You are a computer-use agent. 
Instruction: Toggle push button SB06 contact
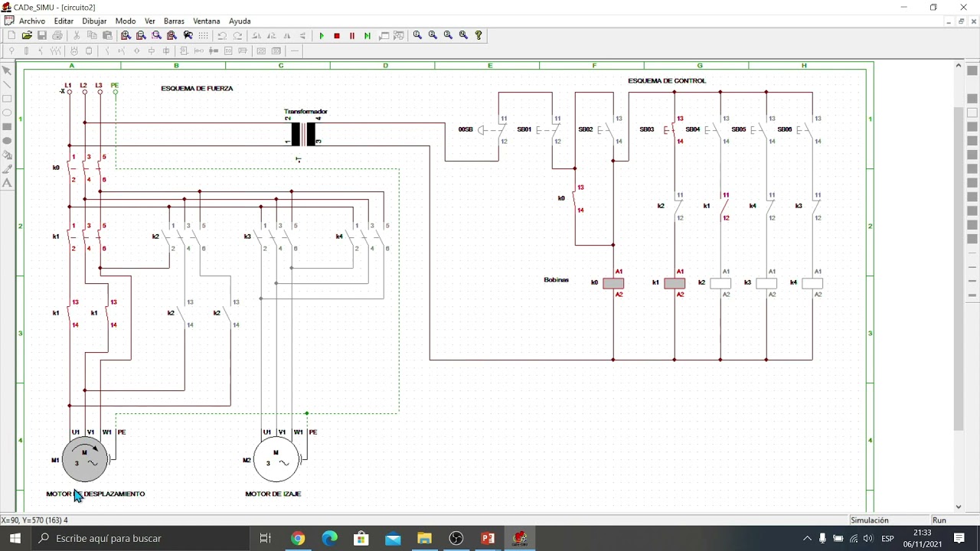(808, 130)
